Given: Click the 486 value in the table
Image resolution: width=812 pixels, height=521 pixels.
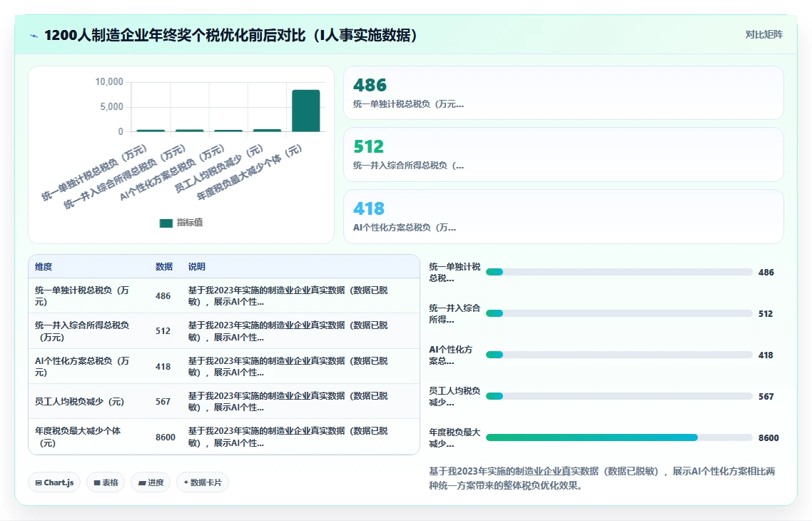Looking at the screenshot, I should 163,295.
